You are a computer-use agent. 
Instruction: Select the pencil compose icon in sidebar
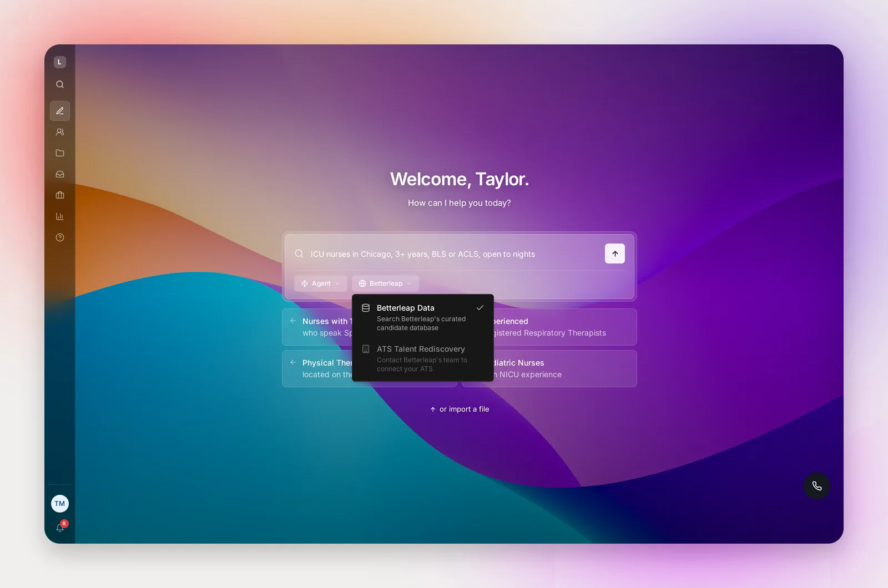tap(60, 111)
